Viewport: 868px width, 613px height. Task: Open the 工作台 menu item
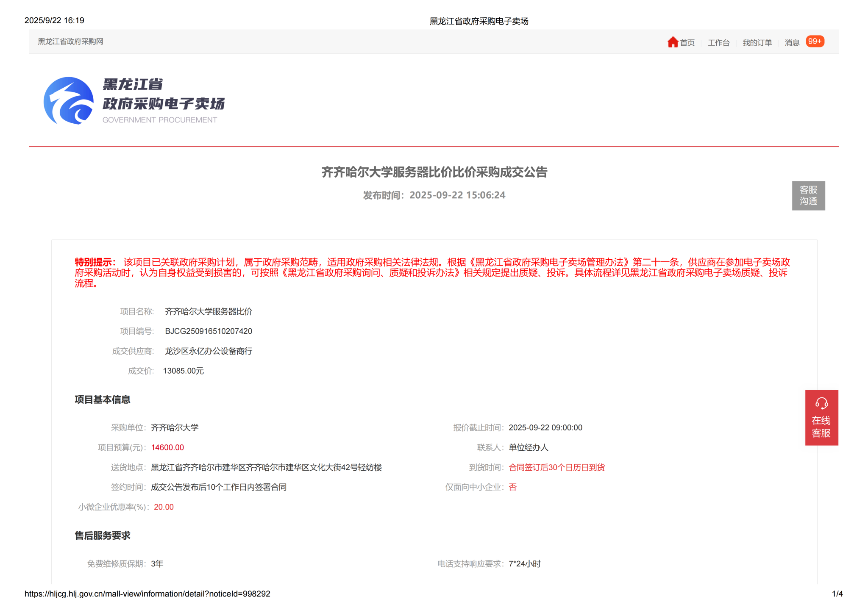pos(718,43)
